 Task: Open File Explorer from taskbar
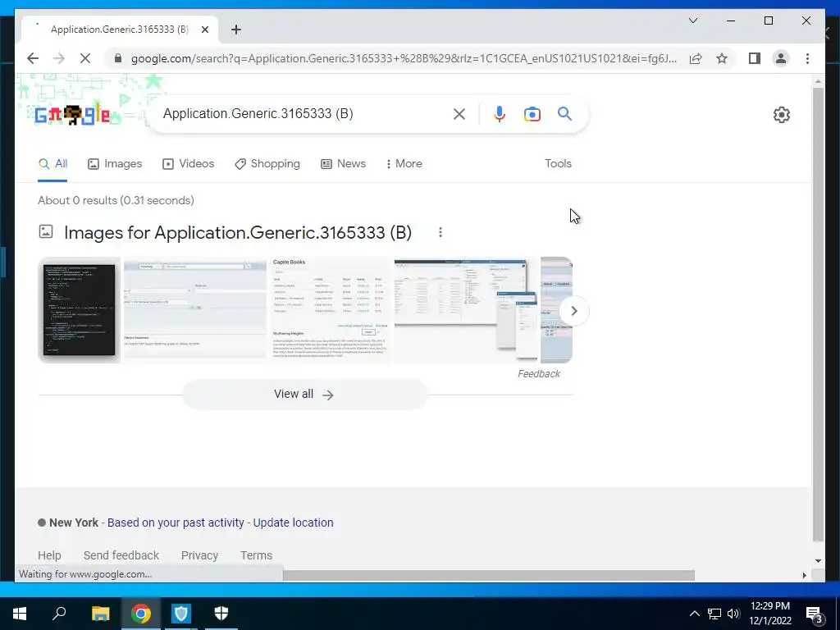pyautogui.click(x=100, y=614)
